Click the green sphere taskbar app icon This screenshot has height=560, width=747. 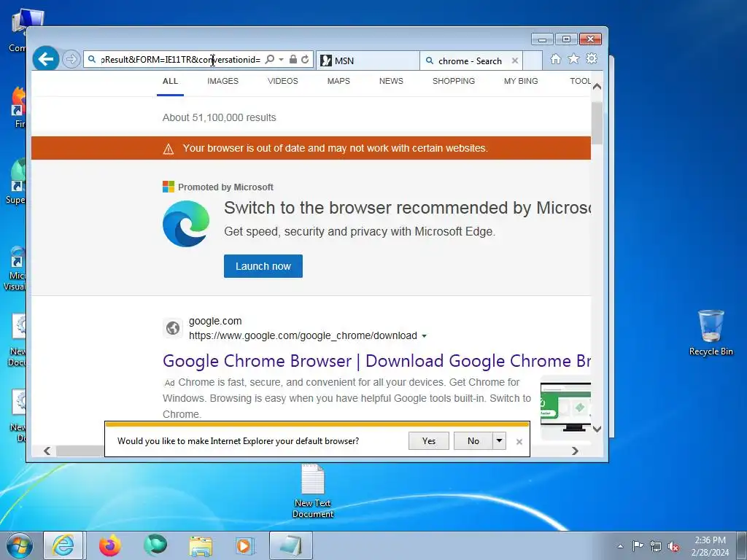coord(155,545)
